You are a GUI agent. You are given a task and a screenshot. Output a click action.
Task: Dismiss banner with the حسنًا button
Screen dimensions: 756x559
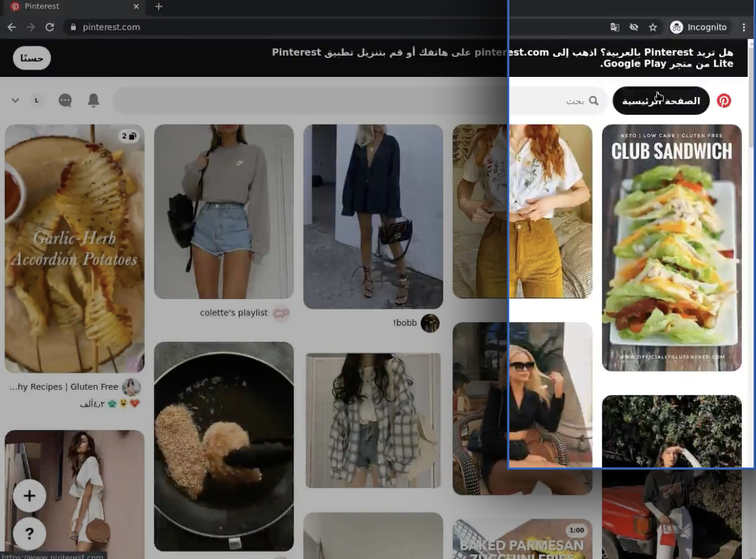(32, 58)
